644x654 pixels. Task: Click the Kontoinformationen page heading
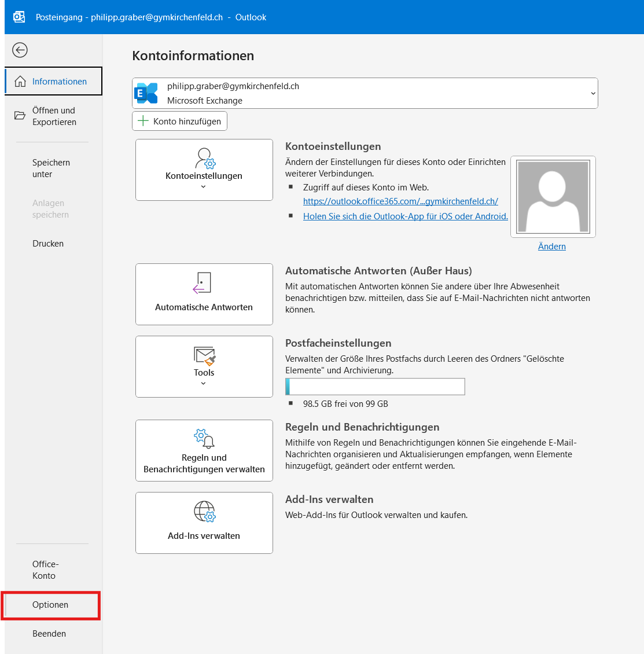[x=193, y=56]
